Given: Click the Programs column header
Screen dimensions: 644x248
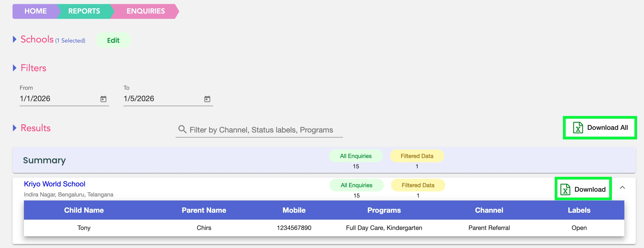Looking at the screenshot, I should tap(384, 210).
